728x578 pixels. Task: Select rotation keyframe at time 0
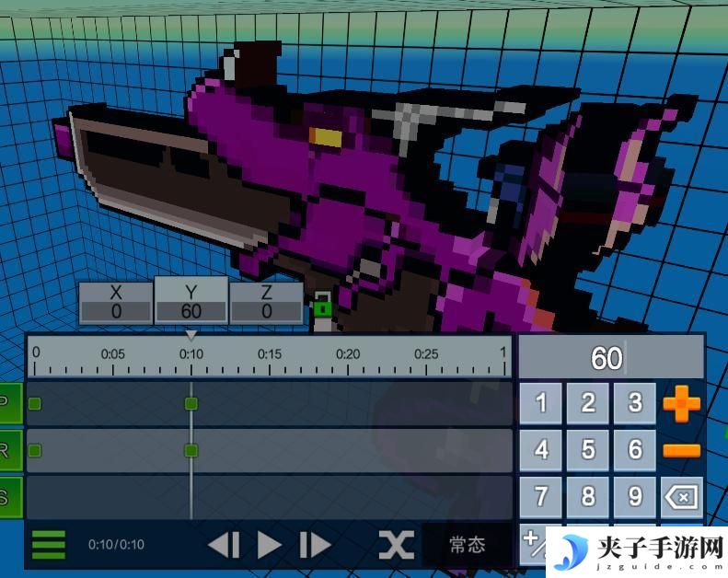[x=35, y=450]
